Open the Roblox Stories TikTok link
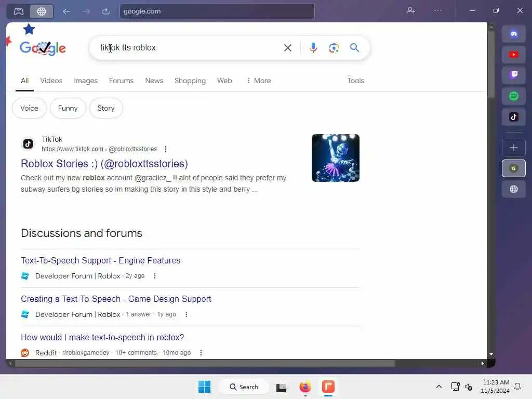The height and width of the screenshot is (399, 532). [x=104, y=164]
